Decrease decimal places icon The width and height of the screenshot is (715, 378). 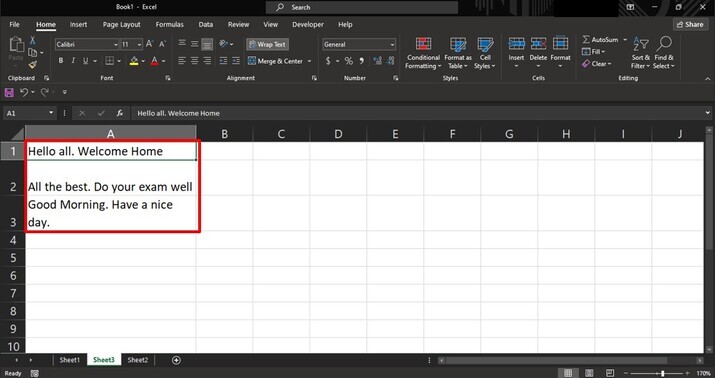point(391,61)
